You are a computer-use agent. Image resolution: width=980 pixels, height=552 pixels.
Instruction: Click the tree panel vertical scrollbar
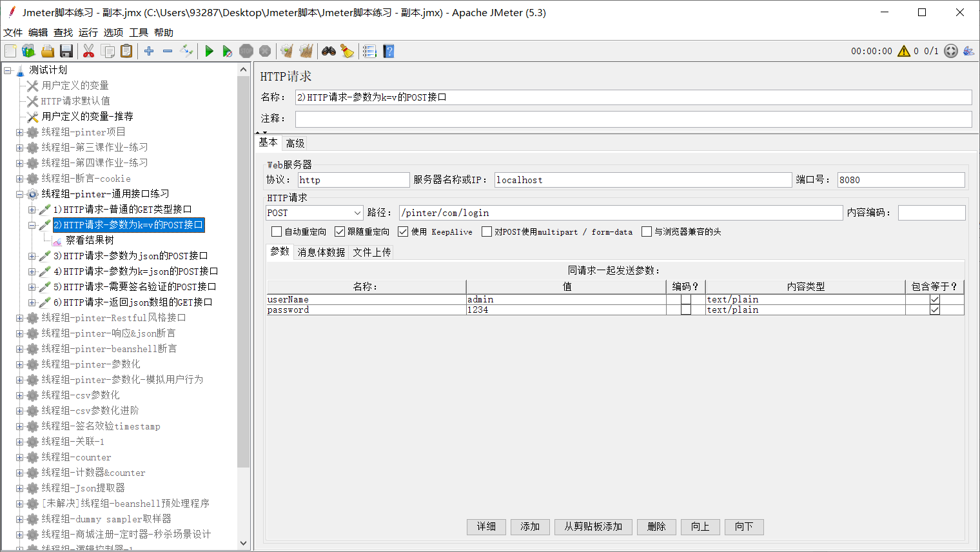[243, 271]
